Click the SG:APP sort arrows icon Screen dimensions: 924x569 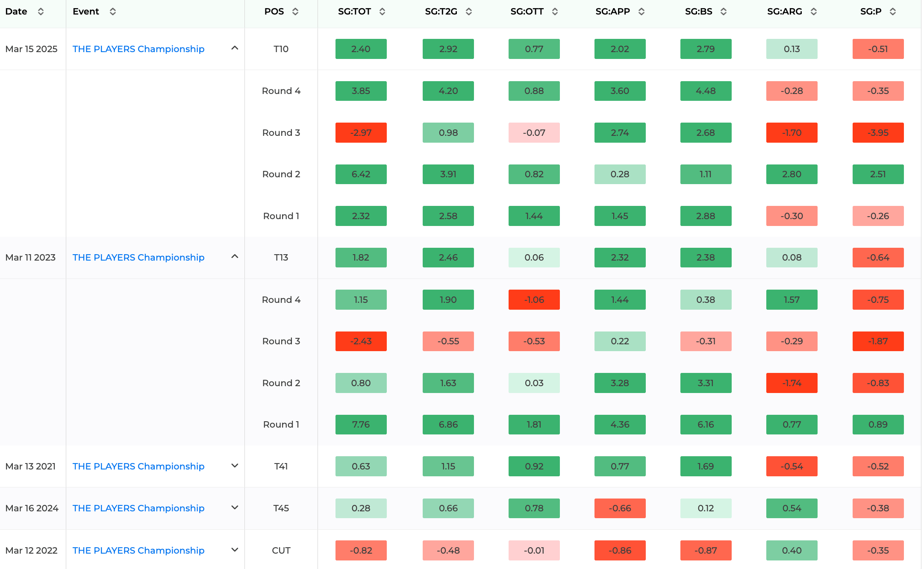tap(642, 12)
